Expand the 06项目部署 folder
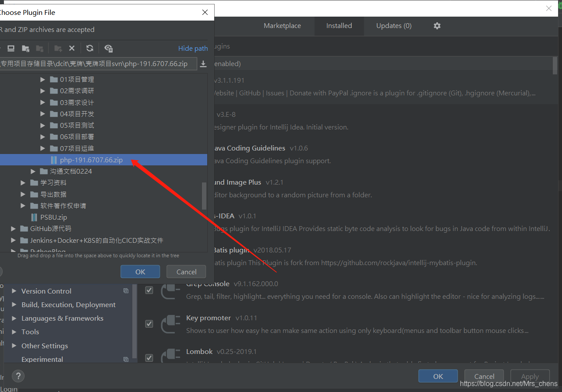 coord(42,136)
